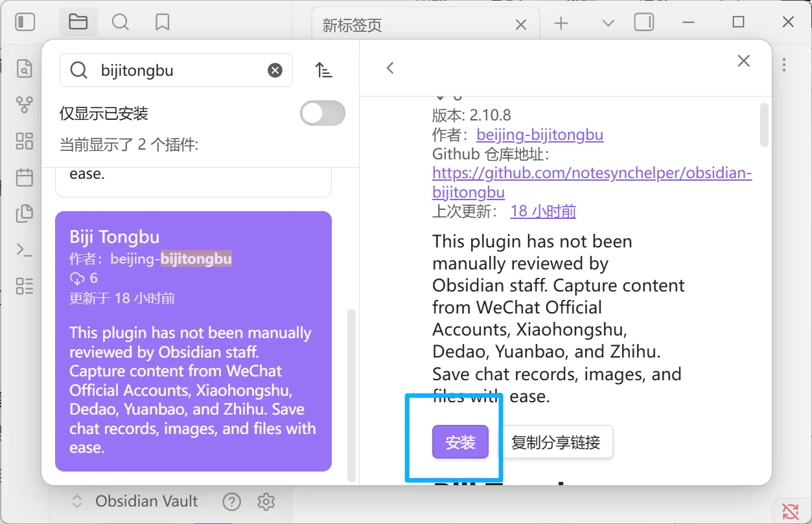
Task: Open the search magnifier in top bar
Action: 121,22
